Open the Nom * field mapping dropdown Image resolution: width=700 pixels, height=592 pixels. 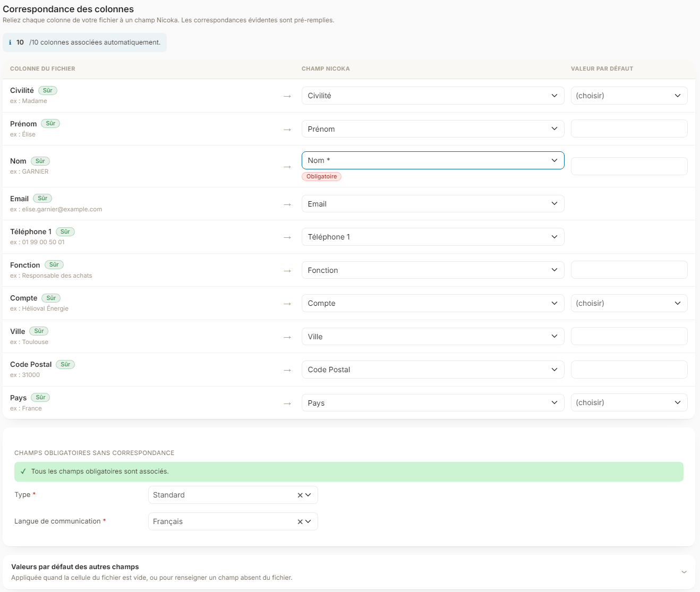click(x=433, y=160)
